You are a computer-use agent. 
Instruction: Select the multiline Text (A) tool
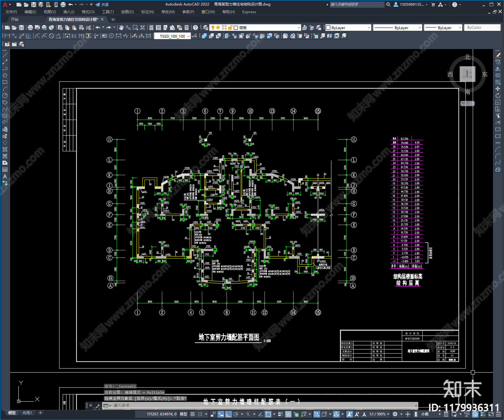point(5,176)
